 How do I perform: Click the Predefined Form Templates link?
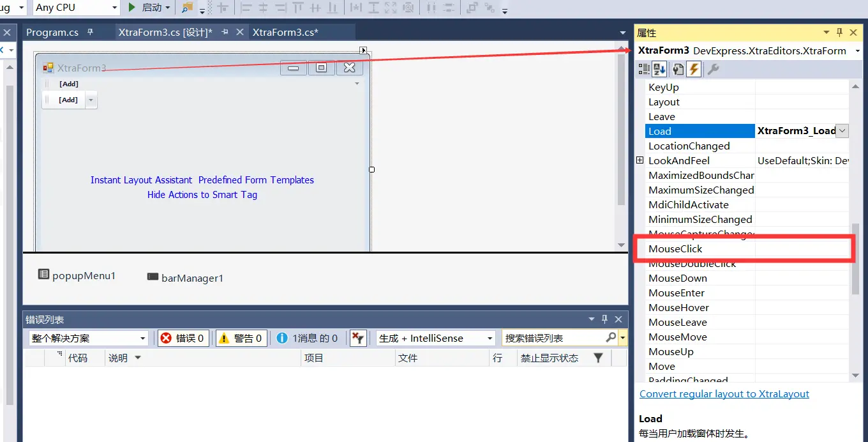(x=256, y=180)
